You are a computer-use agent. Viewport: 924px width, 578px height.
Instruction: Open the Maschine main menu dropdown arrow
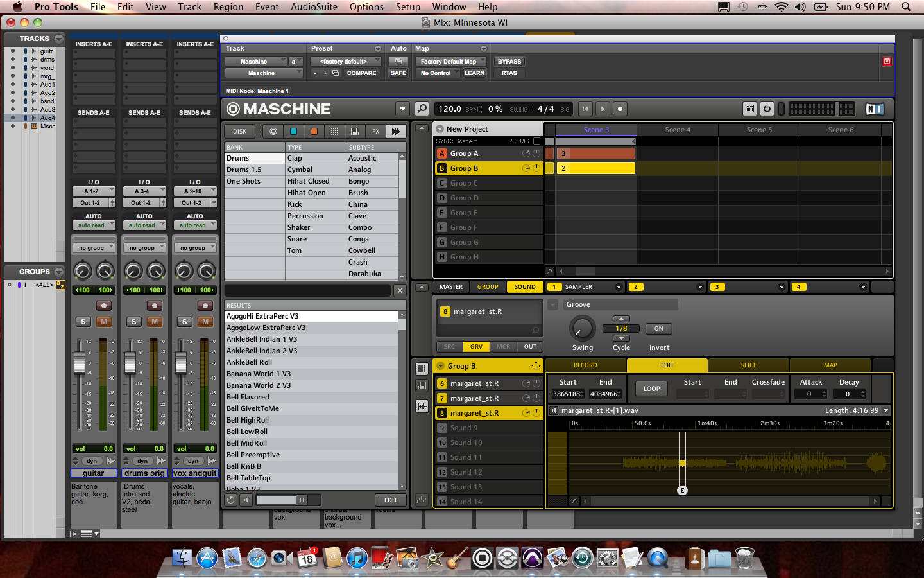pyautogui.click(x=402, y=109)
